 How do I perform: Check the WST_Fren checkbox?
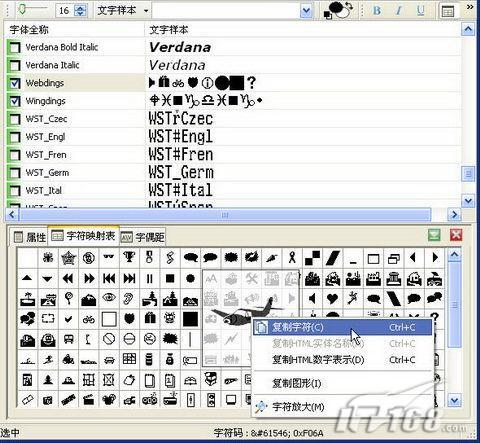click(15, 155)
